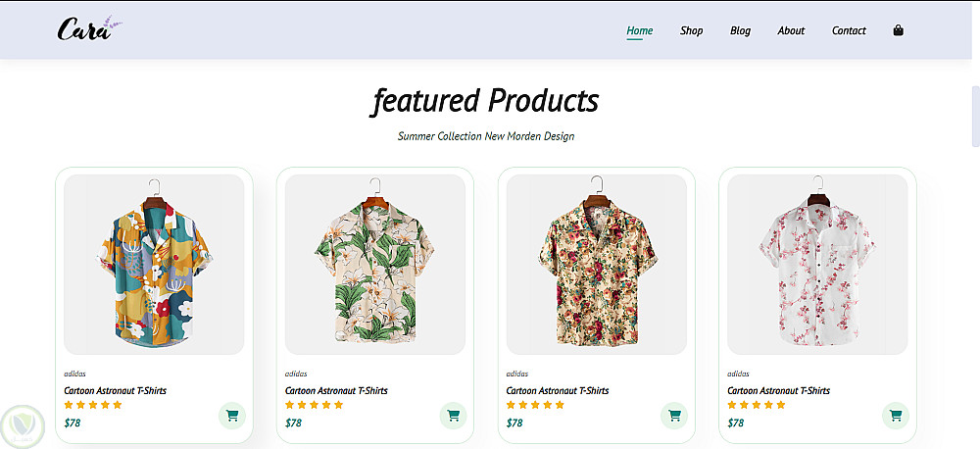Viewport: 980px width, 449px height.
Task: Open the shopping bag icon in navbar
Action: click(899, 30)
